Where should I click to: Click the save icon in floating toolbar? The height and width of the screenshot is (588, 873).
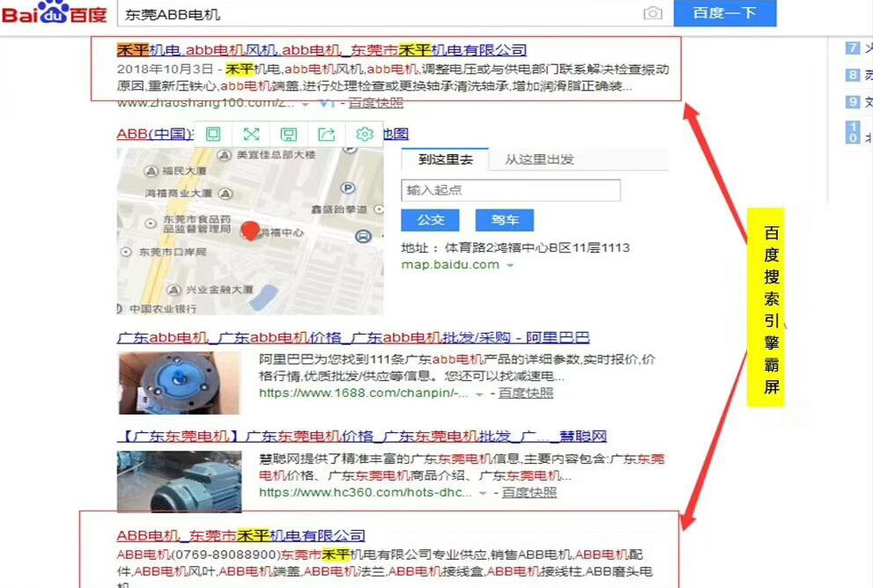point(288,134)
